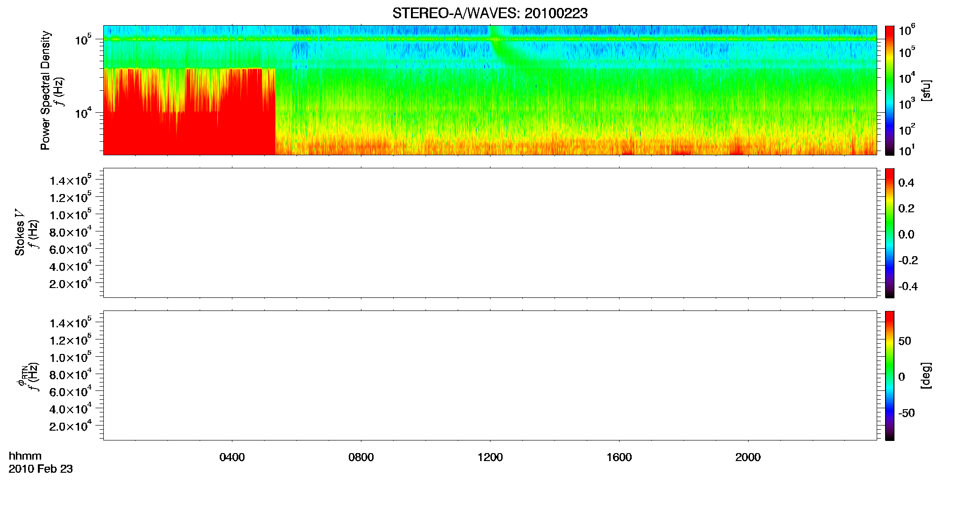Click the title "STEREO-A/WAVES: 20100223"
The width and height of the screenshot is (980, 505).
click(490, 14)
